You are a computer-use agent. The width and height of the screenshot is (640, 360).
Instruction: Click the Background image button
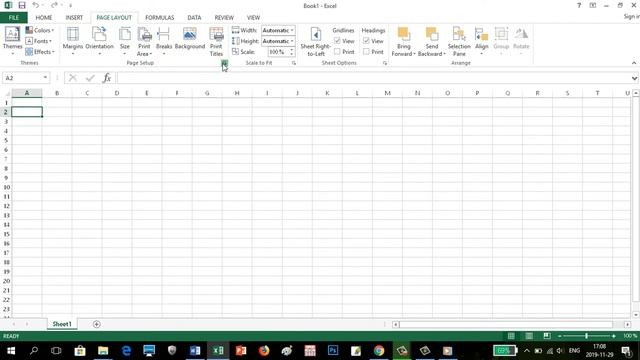(x=190, y=39)
